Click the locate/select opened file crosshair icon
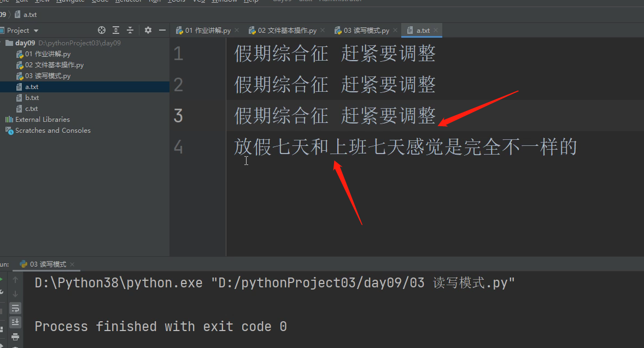Viewport: 644px width, 348px height. (102, 30)
